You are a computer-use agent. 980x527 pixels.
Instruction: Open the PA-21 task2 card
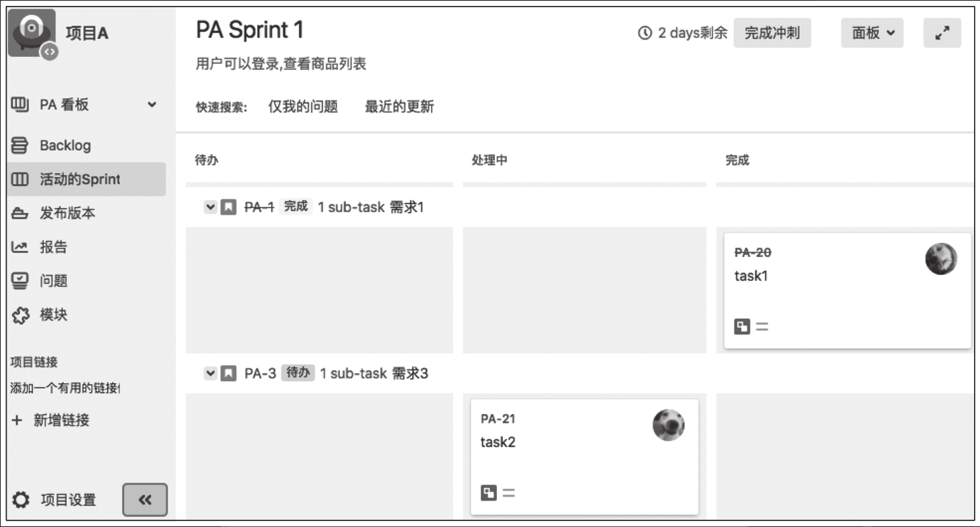click(585, 457)
